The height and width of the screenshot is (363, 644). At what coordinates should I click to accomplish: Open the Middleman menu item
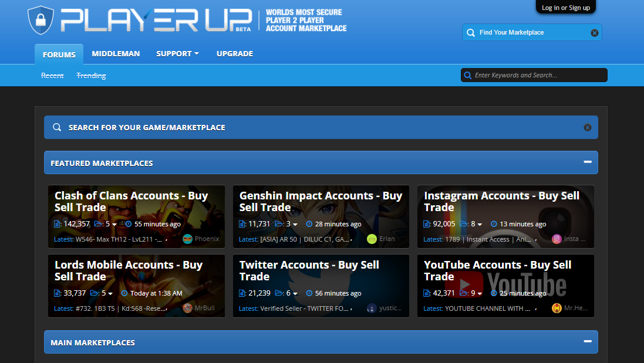click(116, 54)
